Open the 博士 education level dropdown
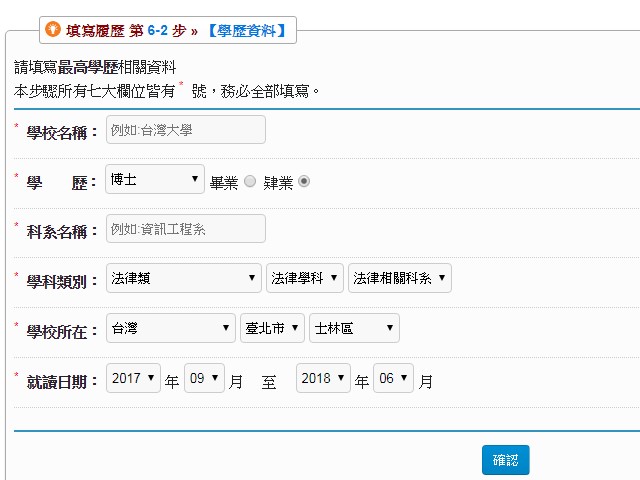 pos(155,180)
